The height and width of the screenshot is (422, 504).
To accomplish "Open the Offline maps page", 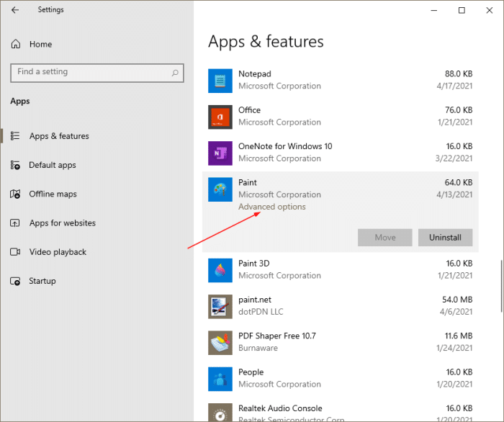I will tap(53, 194).
